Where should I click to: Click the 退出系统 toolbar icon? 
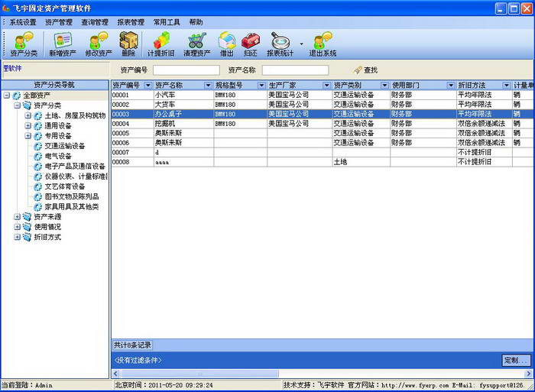click(x=323, y=44)
